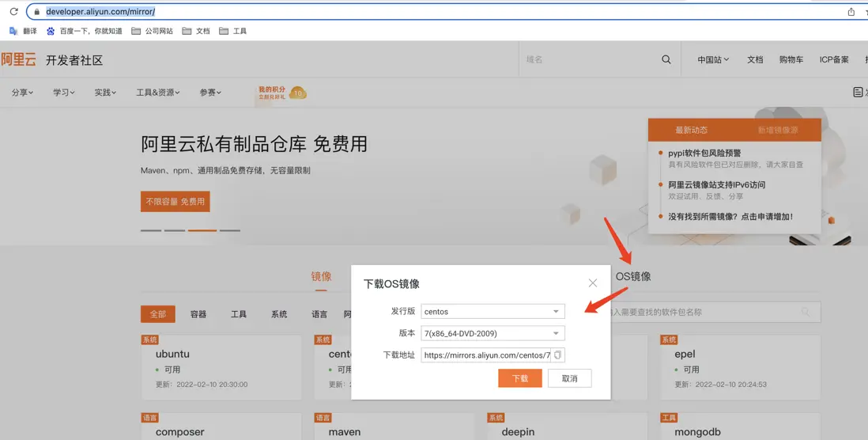This screenshot has height=440, width=868.
Task: Select the 系统 category filter
Action: point(279,314)
